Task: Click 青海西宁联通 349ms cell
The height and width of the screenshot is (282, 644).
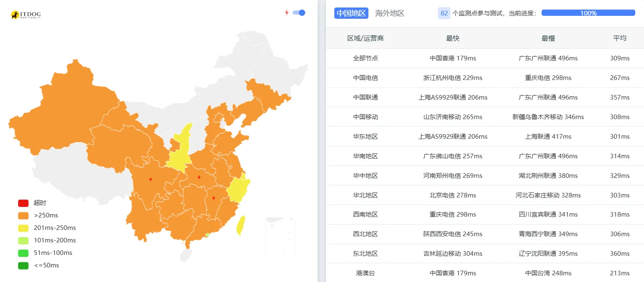Action: pos(548,234)
